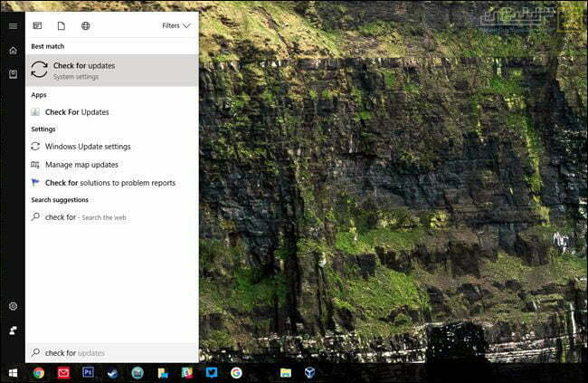Open the colorful icon left of the blue bird
The width and height of the screenshot is (588, 383).
tap(187, 372)
